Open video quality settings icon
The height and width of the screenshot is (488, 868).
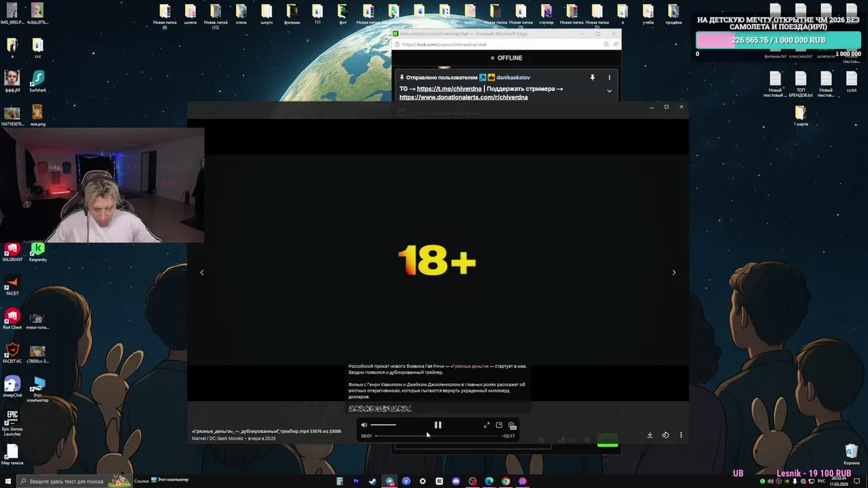click(x=512, y=426)
